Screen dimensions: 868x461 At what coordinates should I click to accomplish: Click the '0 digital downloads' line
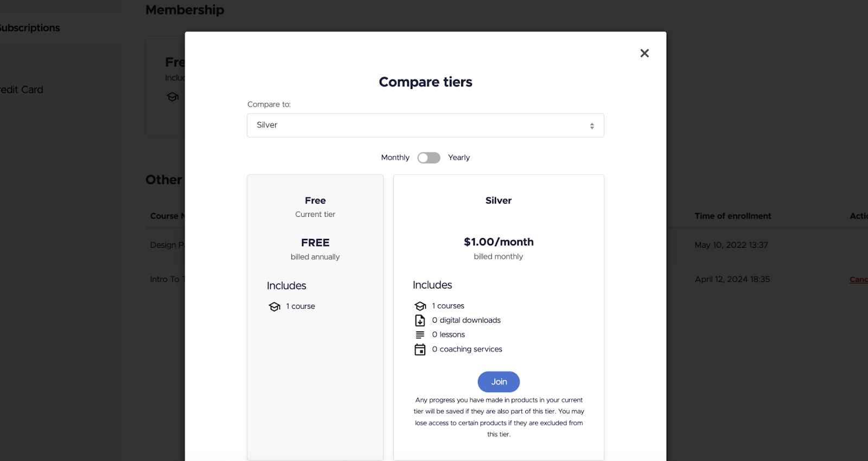point(467,321)
